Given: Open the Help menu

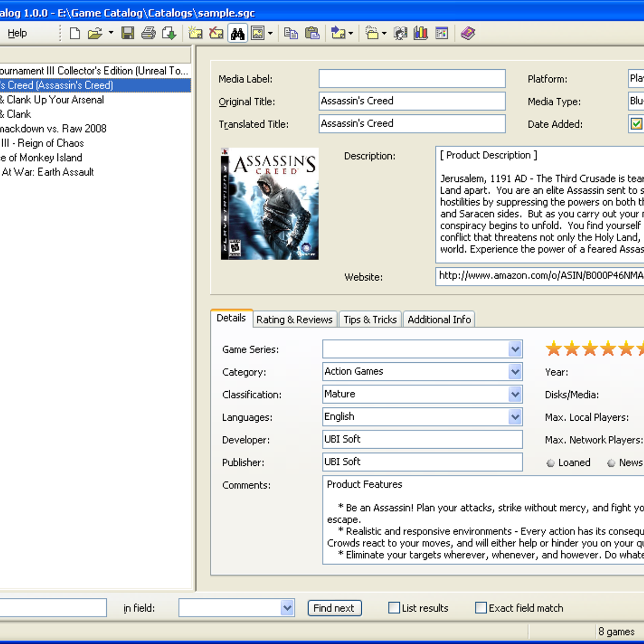Looking at the screenshot, I should pyautogui.click(x=17, y=33).
